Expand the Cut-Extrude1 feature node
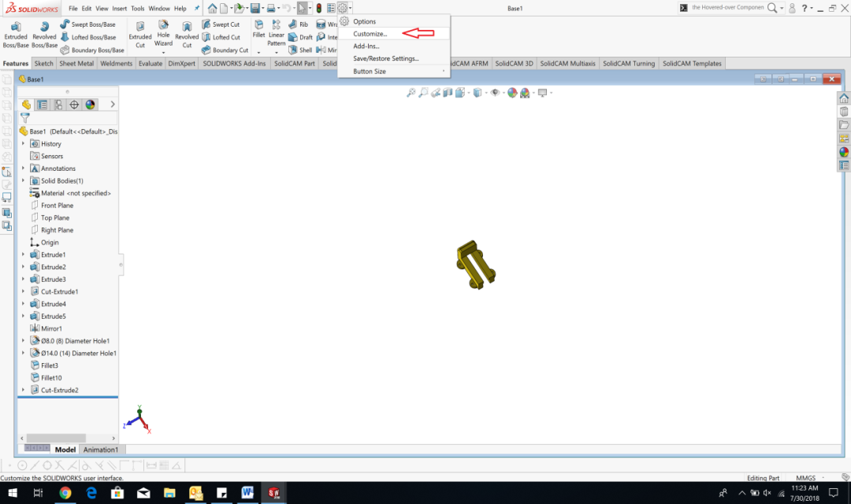 [x=23, y=291]
